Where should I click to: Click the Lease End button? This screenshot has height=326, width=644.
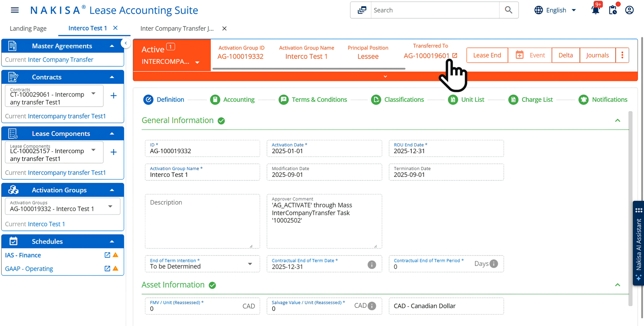(487, 55)
